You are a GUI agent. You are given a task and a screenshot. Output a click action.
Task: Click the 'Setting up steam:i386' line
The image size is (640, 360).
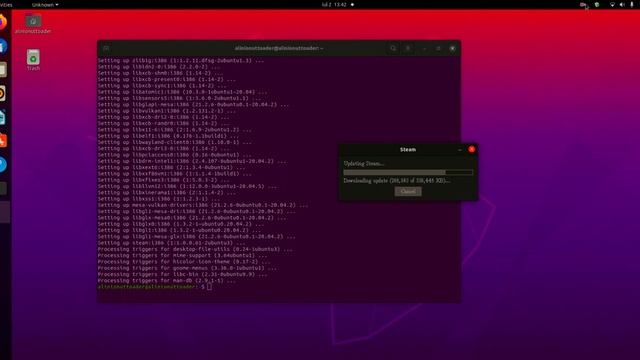[x=171, y=243]
